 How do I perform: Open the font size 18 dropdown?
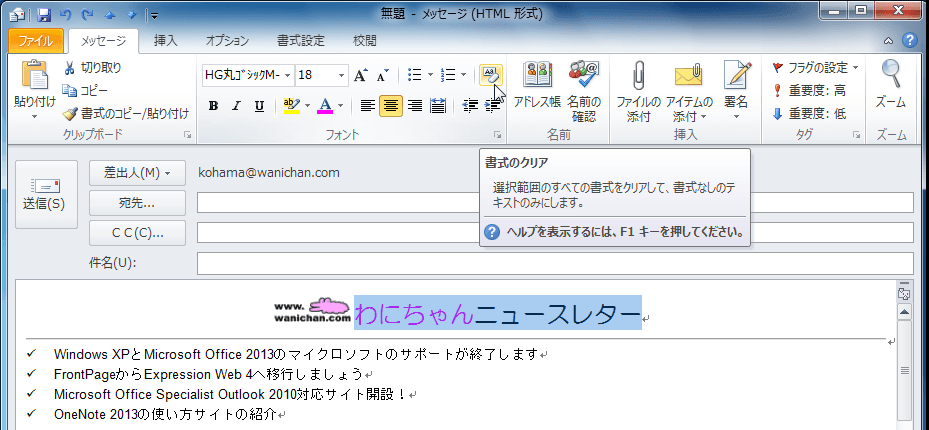pos(341,75)
